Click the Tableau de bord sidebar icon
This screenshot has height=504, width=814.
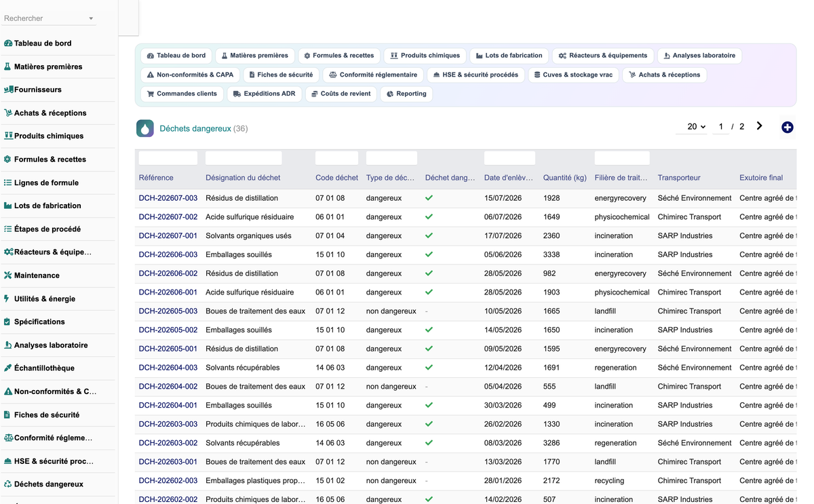pos(8,43)
